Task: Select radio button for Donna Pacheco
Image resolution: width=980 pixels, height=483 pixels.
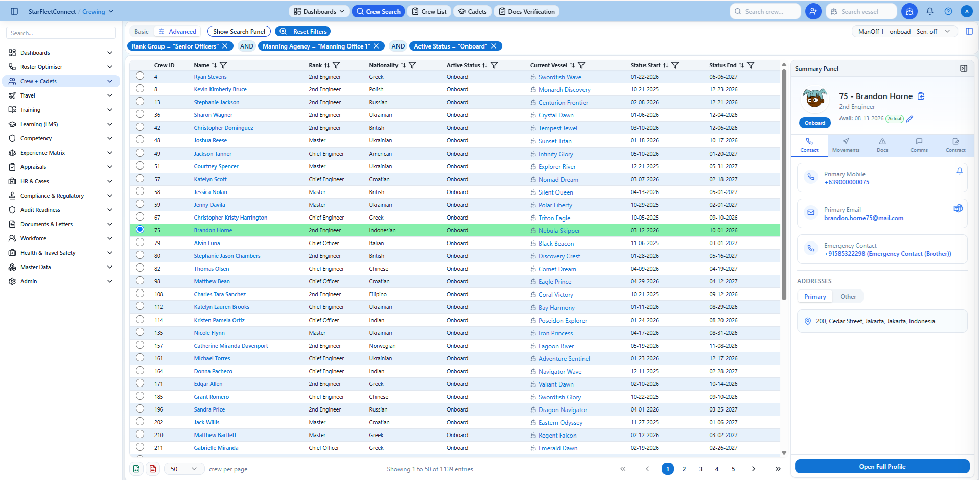Action: pyautogui.click(x=140, y=370)
